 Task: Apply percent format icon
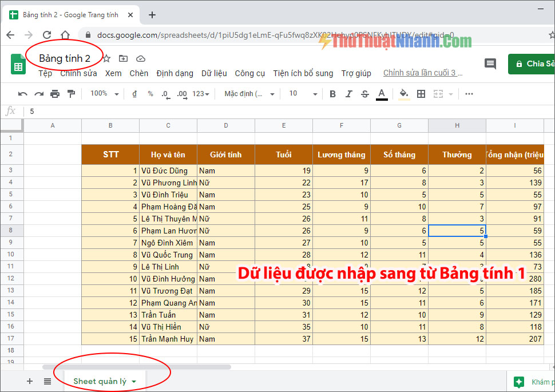point(150,93)
